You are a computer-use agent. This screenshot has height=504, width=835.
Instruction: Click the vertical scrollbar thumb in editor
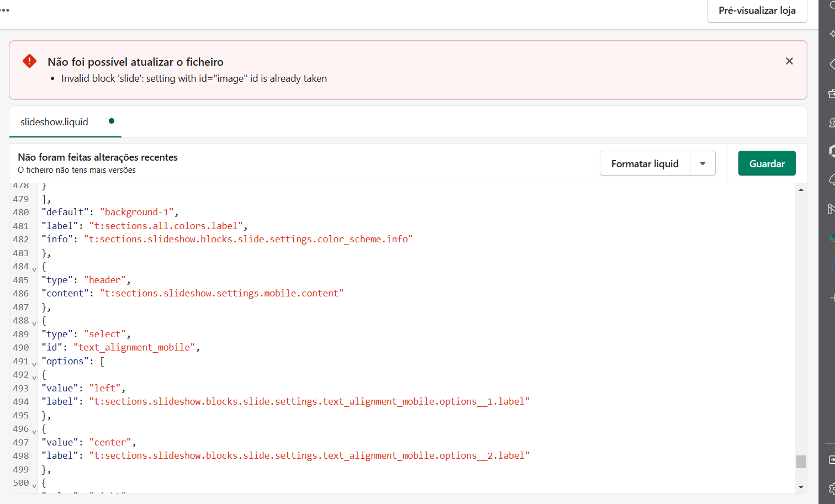pyautogui.click(x=801, y=461)
